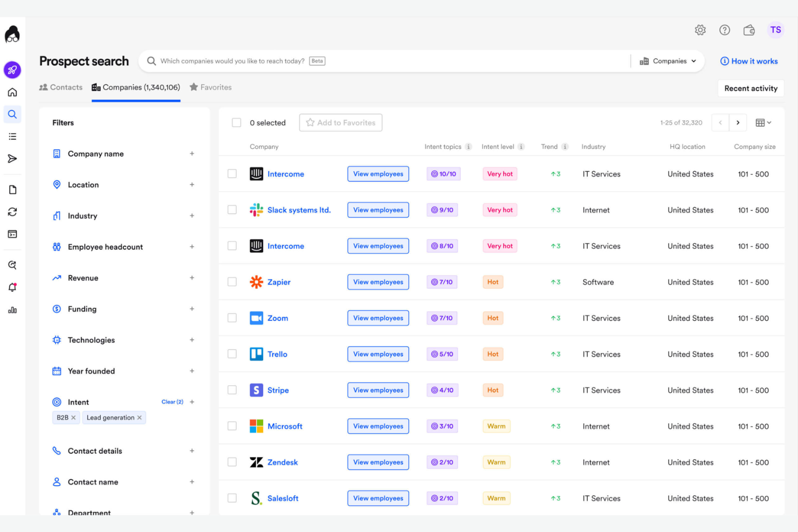The height and width of the screenshot is (532, 798).
Task: Remove the Lead generation intent tag
Action: point(139,417)
